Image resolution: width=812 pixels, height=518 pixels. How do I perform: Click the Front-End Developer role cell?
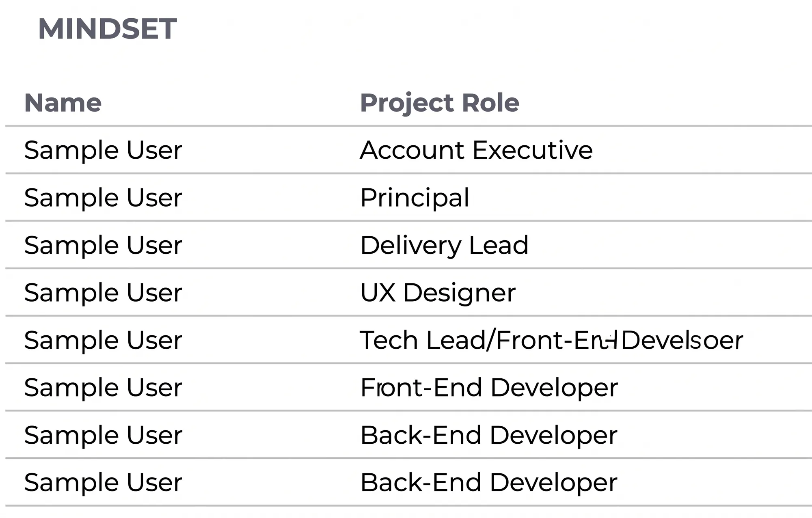pos(489,388)
